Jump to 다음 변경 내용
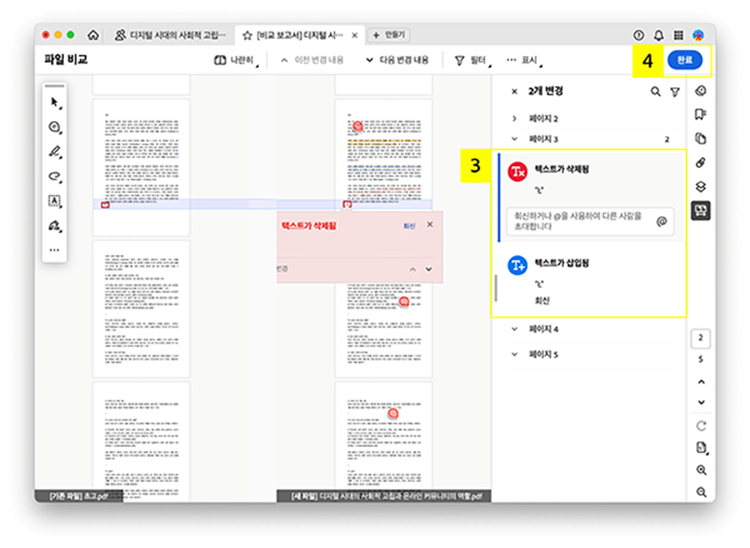Viewport: 750px width, 548px height. [397, 60]
